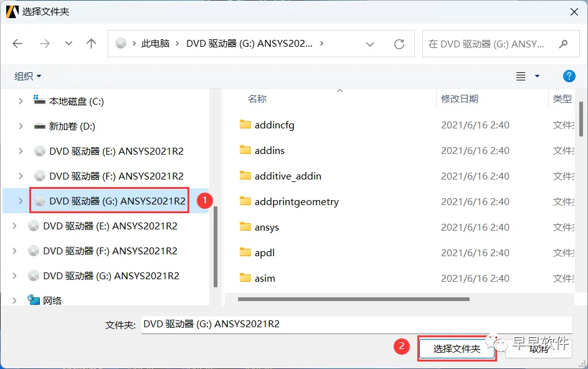Click ansys folder icon
Screen dimensions: 588x369
245,226
